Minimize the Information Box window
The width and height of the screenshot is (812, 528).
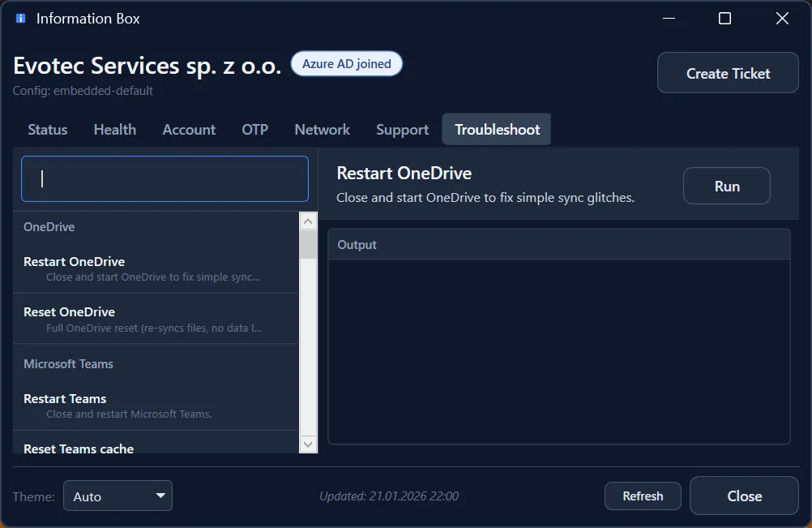coord(669,19)
